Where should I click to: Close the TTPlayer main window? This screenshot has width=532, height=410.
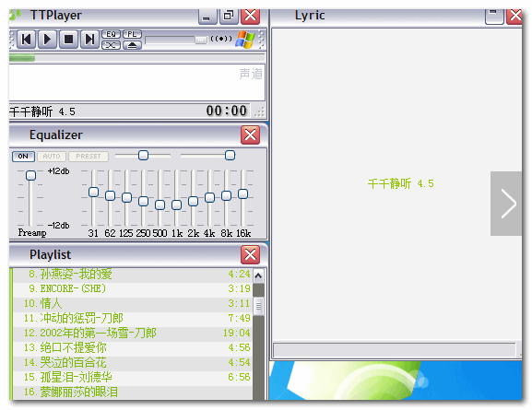tap(250, 17)
